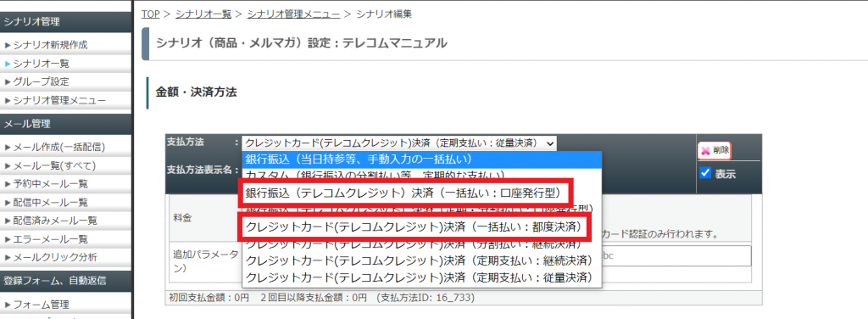Open シナリオ新規作成 in the sidebar
Screen dimensions: 868x319
click(50, 46)
